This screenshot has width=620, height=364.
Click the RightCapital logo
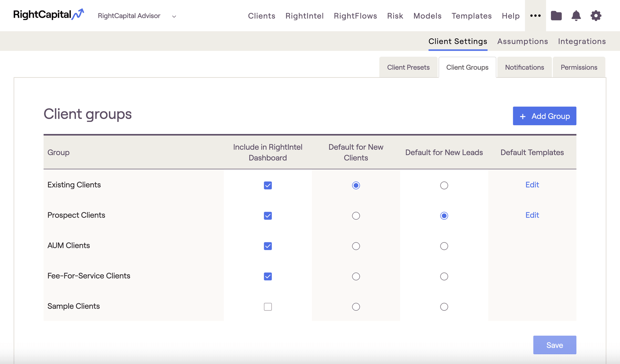pos(48,15)
